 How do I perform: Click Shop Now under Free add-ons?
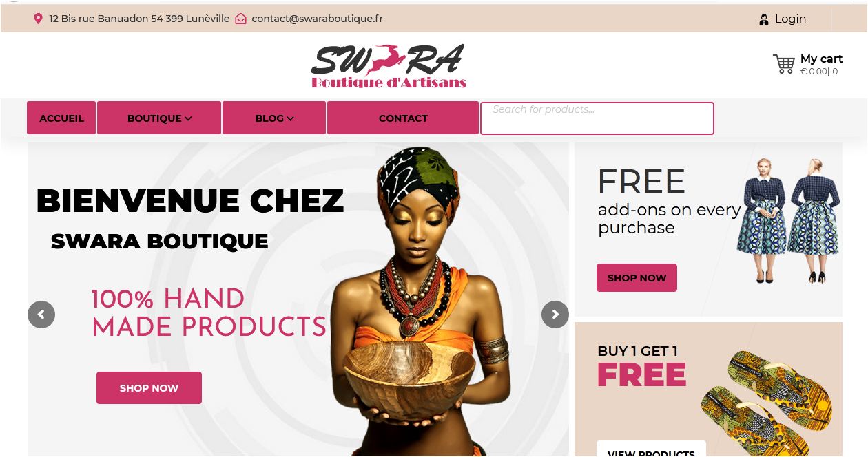point(637,277)
